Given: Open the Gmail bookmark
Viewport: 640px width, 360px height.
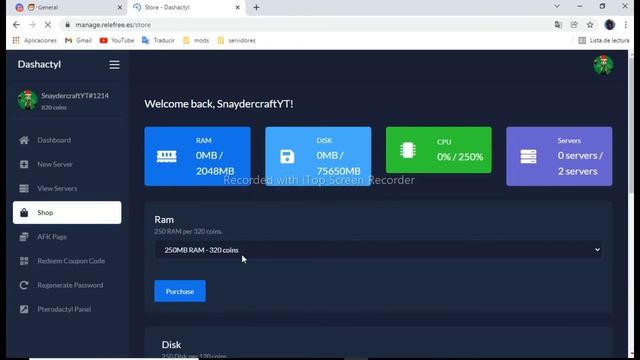Looking at the screenshot, I should (78, 40).
